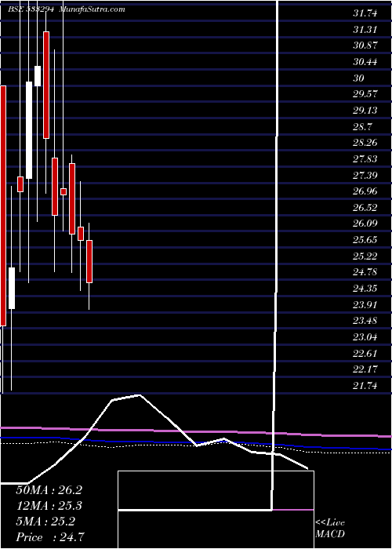
Task: Click the BSE stock code label
Action: pos(31,9)
